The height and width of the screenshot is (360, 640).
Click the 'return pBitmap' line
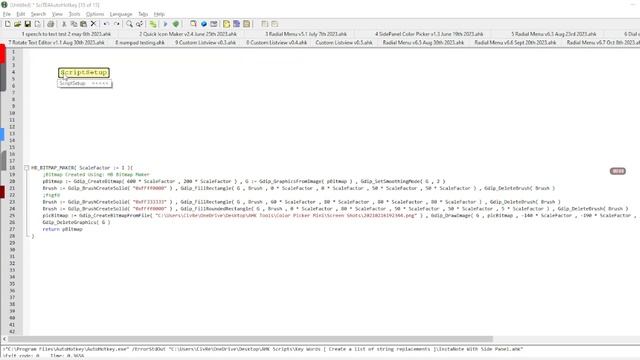tap(62, 229)
